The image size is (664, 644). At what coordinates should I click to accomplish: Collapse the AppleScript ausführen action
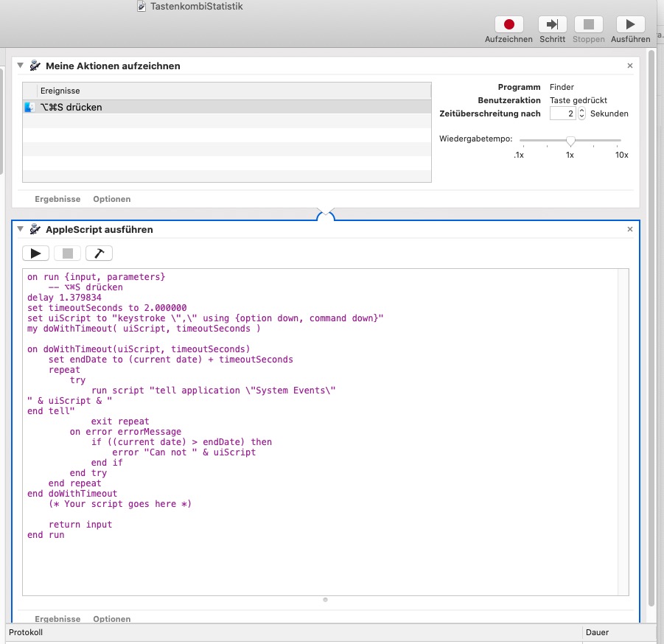(x=20, y=229)
